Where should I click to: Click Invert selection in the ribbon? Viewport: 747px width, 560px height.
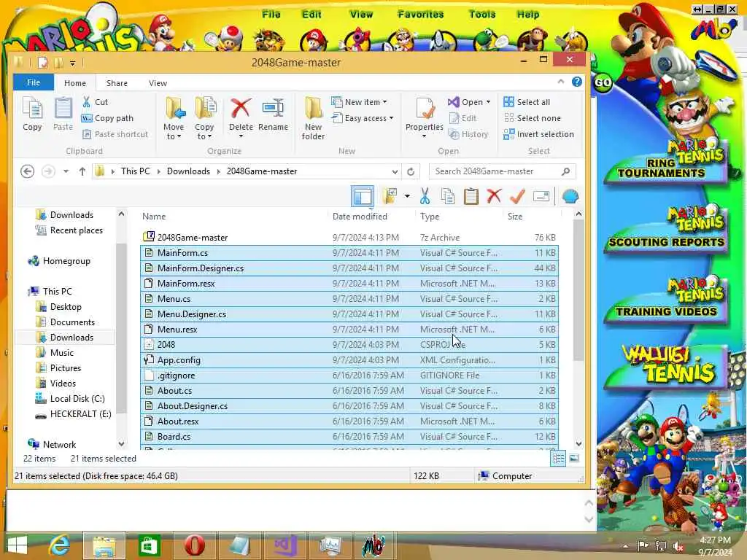pos(539,134)
